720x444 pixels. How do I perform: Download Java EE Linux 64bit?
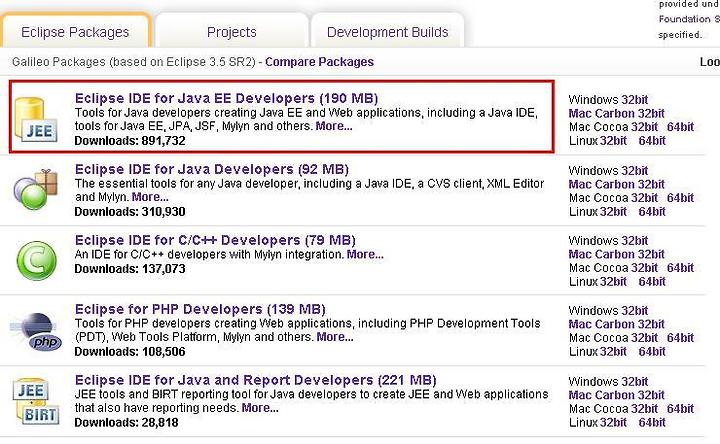pos(652,141)
